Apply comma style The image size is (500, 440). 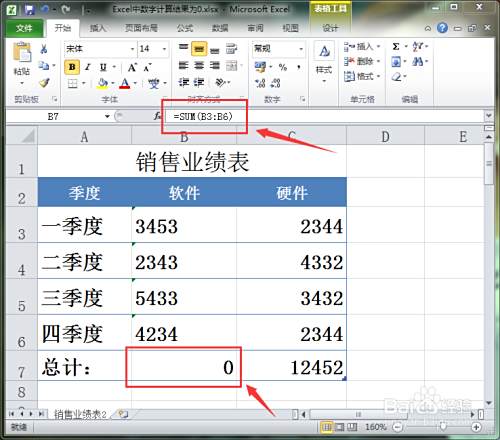pos(299,67)
